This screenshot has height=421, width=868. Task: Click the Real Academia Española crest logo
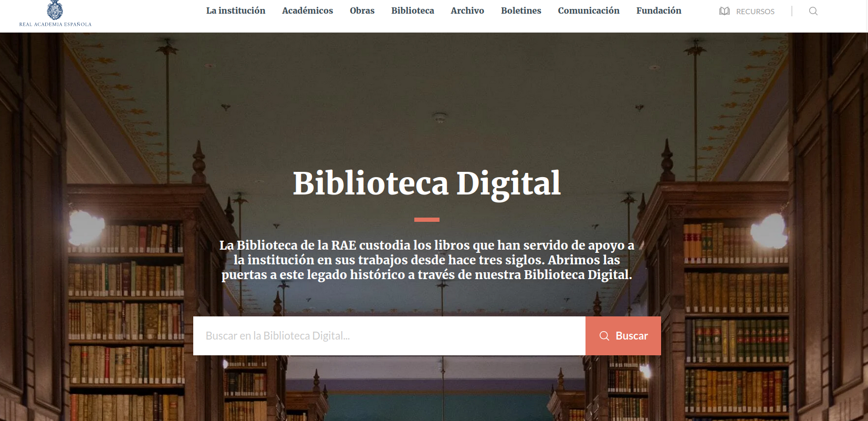coord(55,9)
